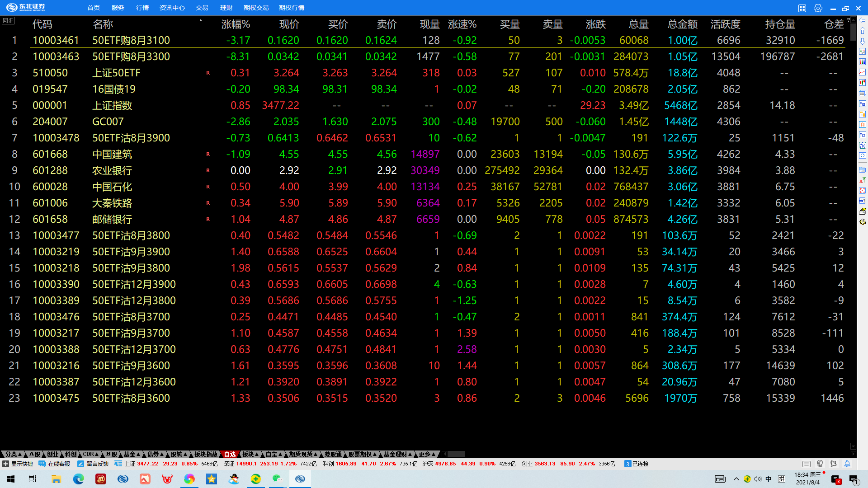868x488 pixels.
Task: Open the f(x) formula manager icon
Action: coord(862,145)
